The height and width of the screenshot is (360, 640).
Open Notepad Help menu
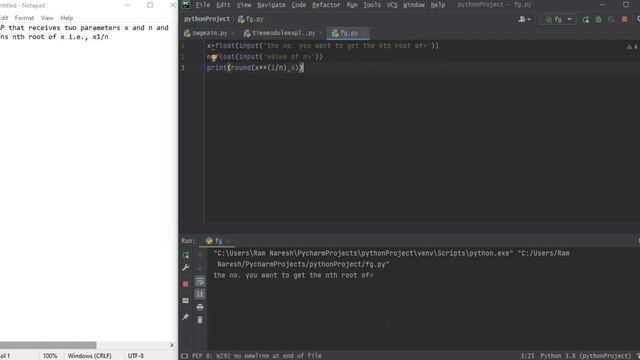[67, 18]
